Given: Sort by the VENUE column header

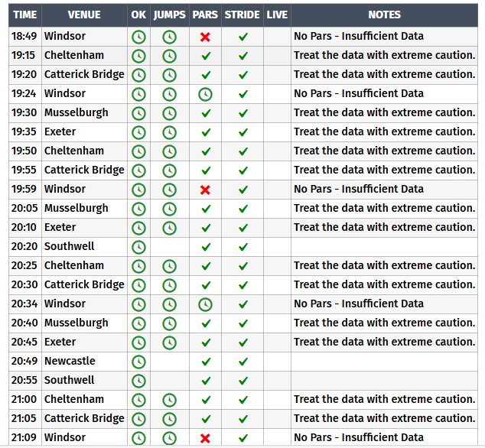Looking at the screenshot, I should coord(84,15).
